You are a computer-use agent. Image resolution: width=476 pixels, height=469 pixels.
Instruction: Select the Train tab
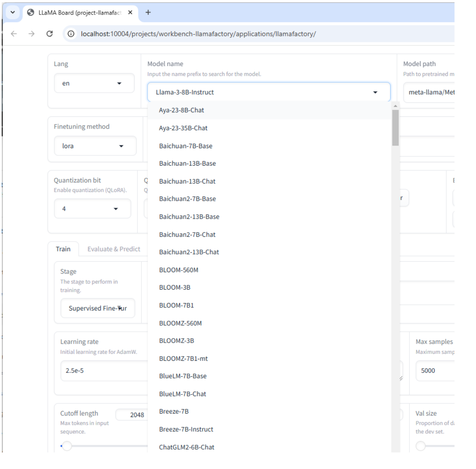[x=63, y=249]
